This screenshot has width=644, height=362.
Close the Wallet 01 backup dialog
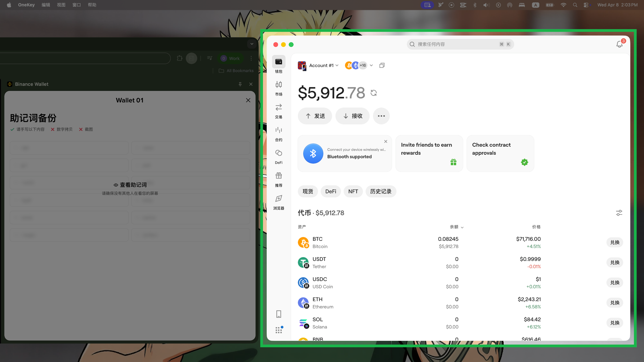(248, 100)
